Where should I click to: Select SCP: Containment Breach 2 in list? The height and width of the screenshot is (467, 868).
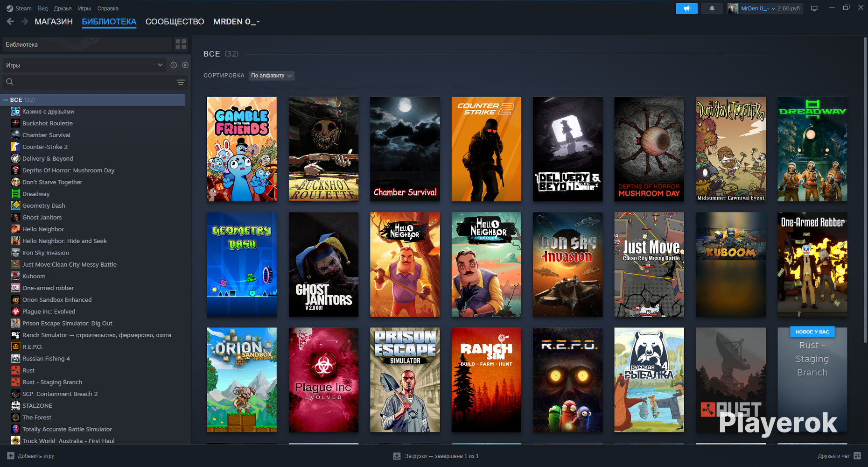pyautogui.click(x=60, y=394)
